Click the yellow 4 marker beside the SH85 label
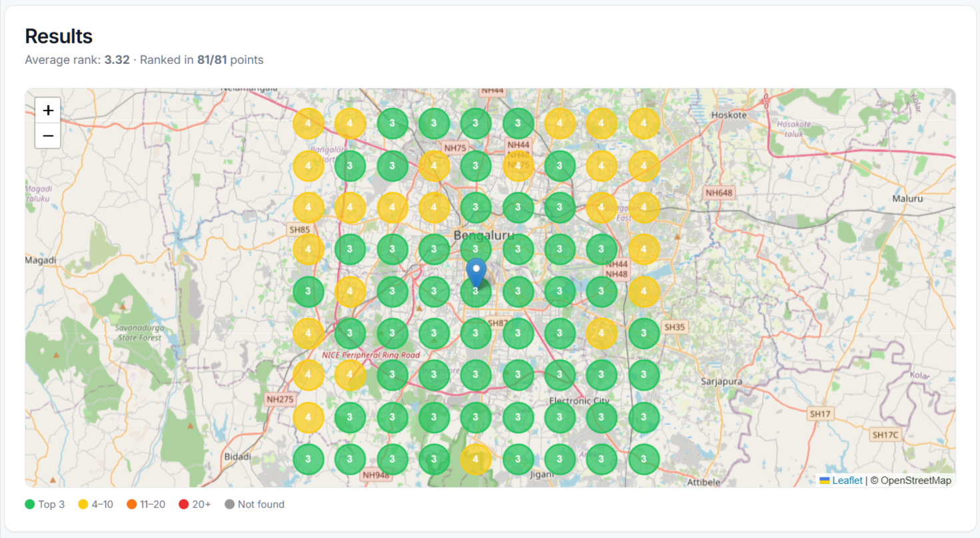Screen dimensions: 980x538 click(308, 249)
